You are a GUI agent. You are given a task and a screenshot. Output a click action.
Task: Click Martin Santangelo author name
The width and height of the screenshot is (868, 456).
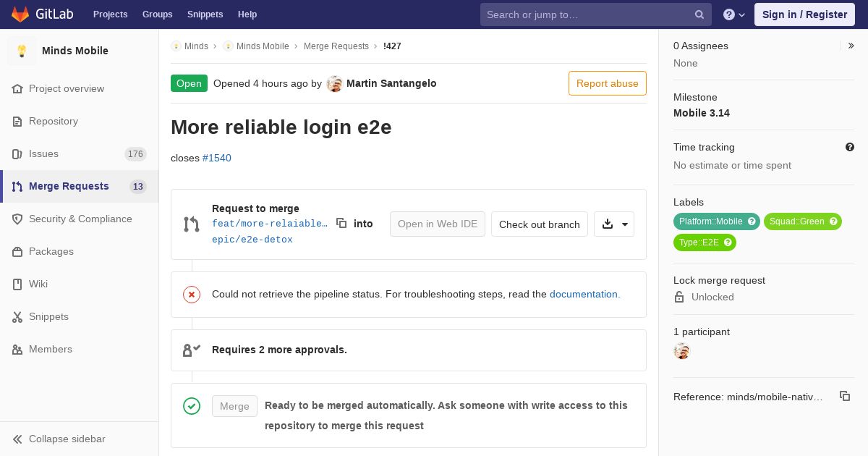point(391,83)
